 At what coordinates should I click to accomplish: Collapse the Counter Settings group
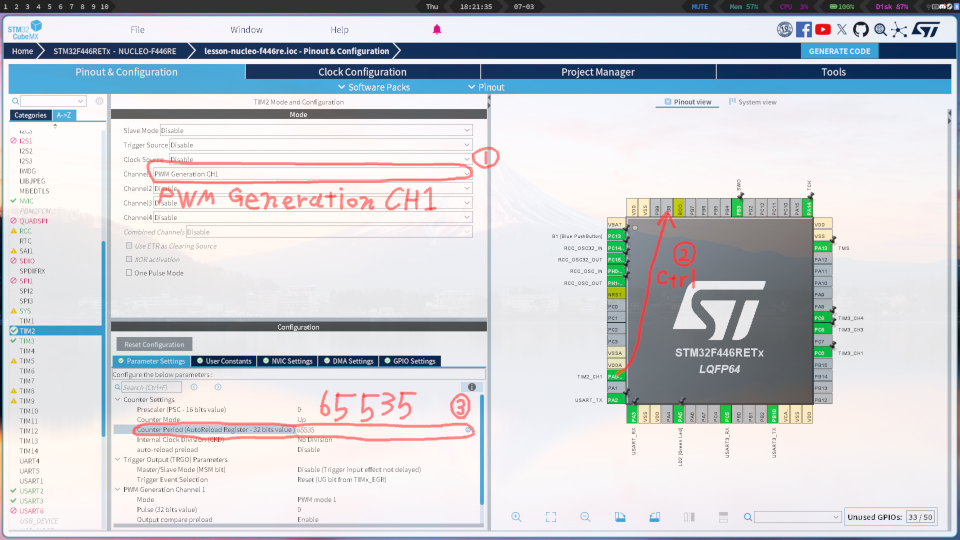click(117, 399)
